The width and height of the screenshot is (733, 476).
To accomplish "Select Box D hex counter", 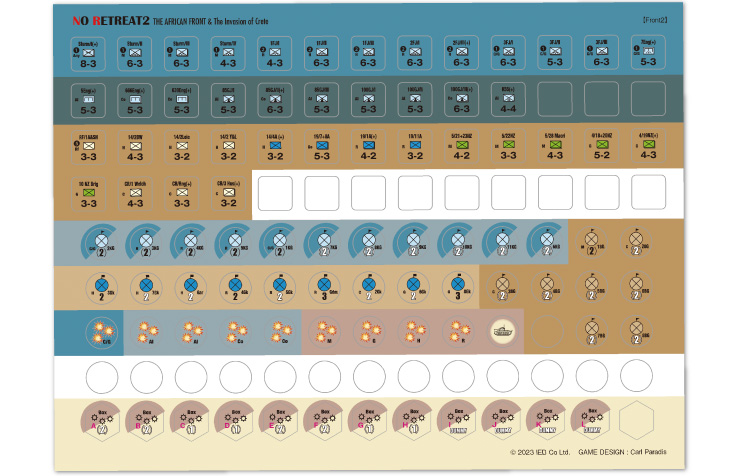I will [234, 420].
